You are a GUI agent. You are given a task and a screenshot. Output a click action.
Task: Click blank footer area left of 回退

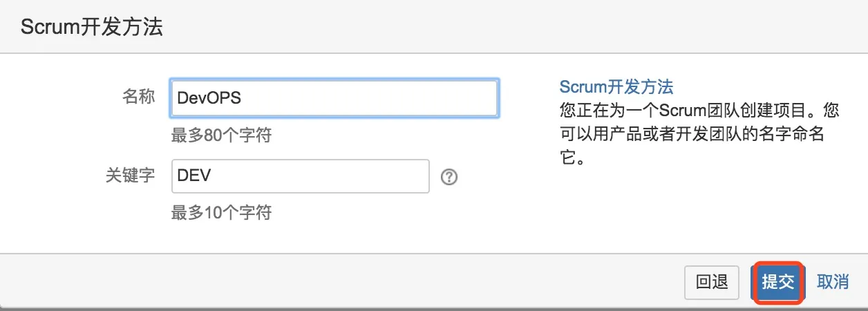click(346, 282)
